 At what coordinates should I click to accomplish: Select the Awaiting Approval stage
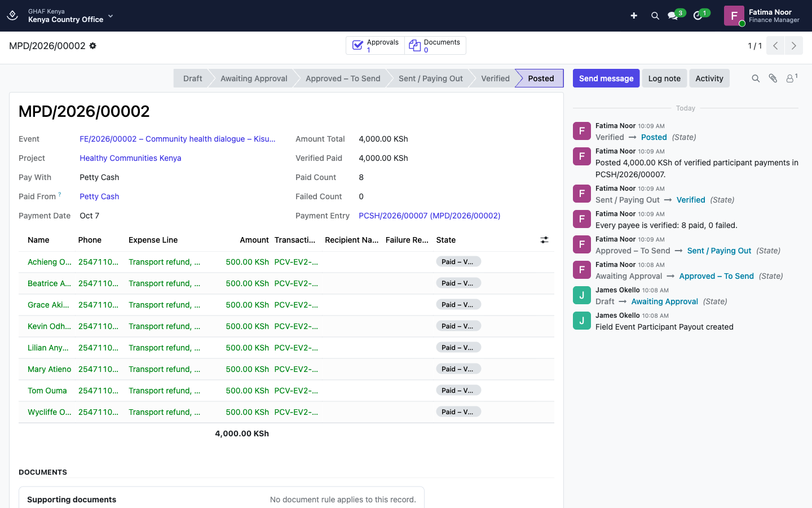click(254, 78)
